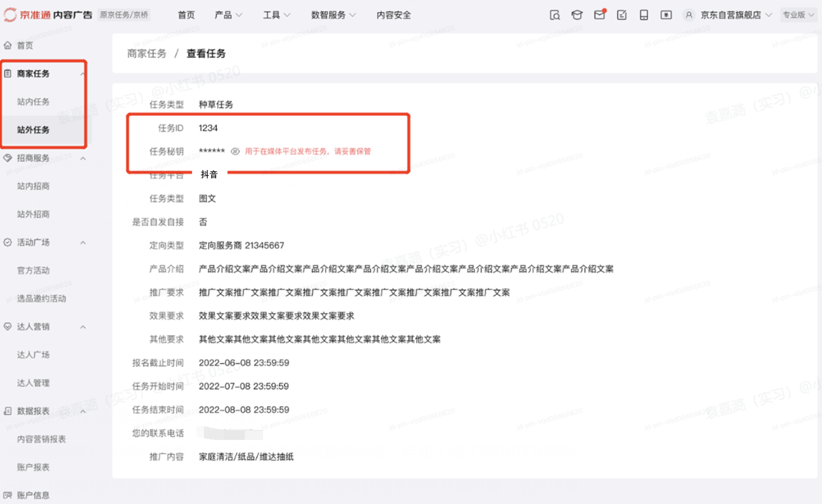The height and width of the screenshot is (504, 822).
Task: Click the 达人营销 icon in sidebar
Action: (x=8, y=326)
